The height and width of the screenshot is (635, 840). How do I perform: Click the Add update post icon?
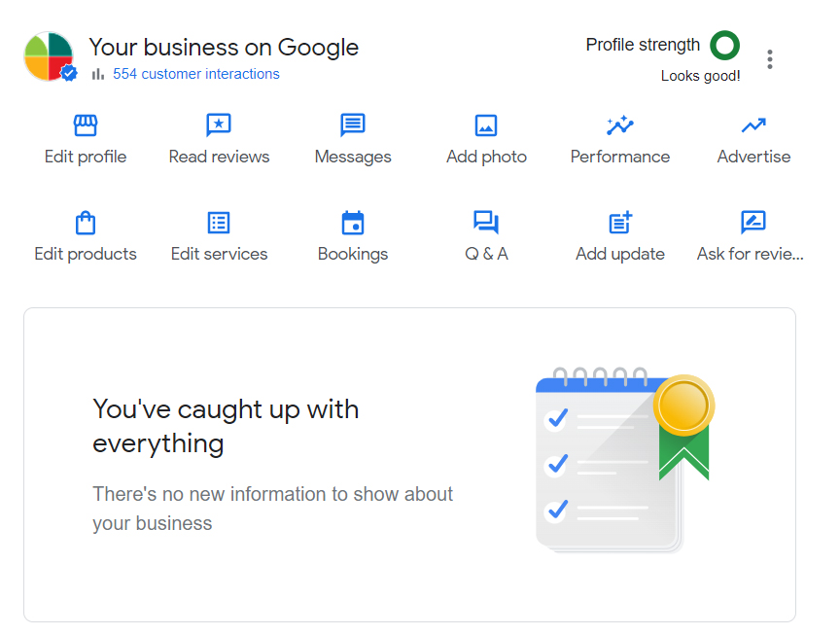pos(619,223)
